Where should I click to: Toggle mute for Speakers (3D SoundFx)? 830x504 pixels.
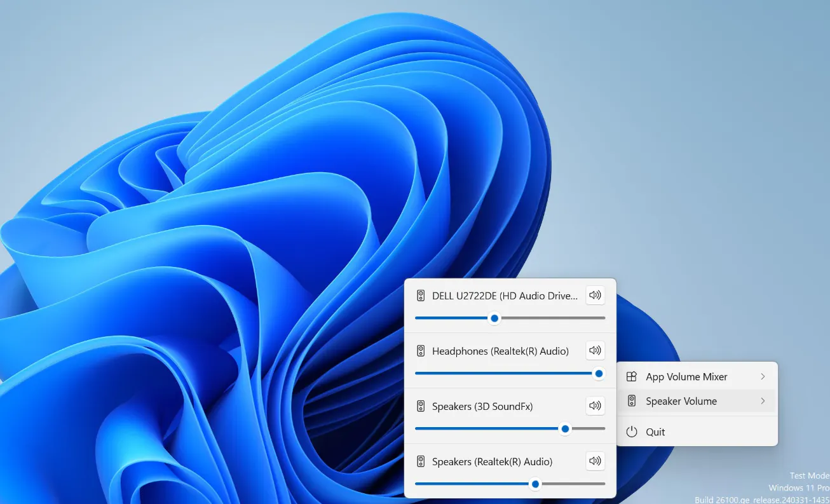coord(595,405)
